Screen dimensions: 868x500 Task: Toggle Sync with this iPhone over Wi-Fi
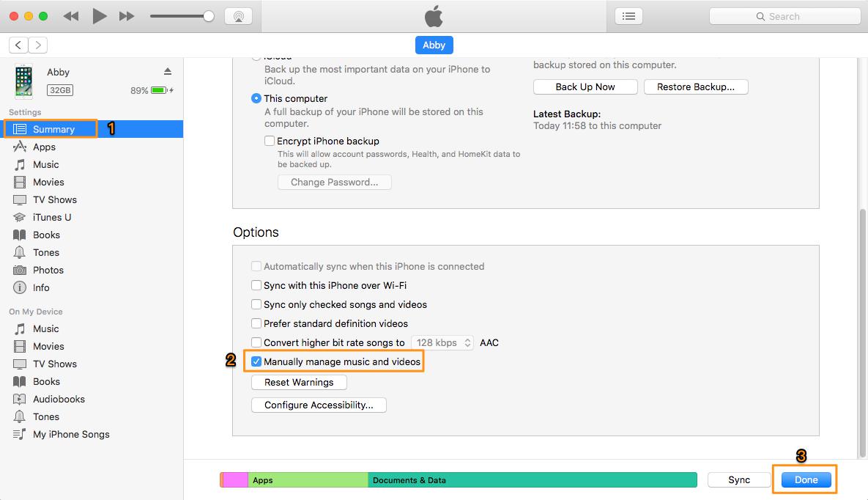point(256,285)
